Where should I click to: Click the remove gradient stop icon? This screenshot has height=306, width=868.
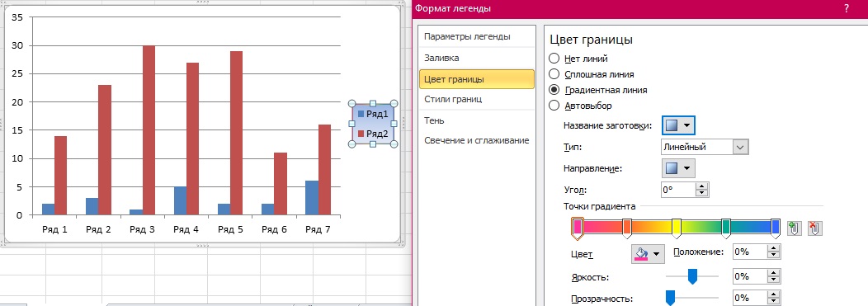[x=815, y=228]
